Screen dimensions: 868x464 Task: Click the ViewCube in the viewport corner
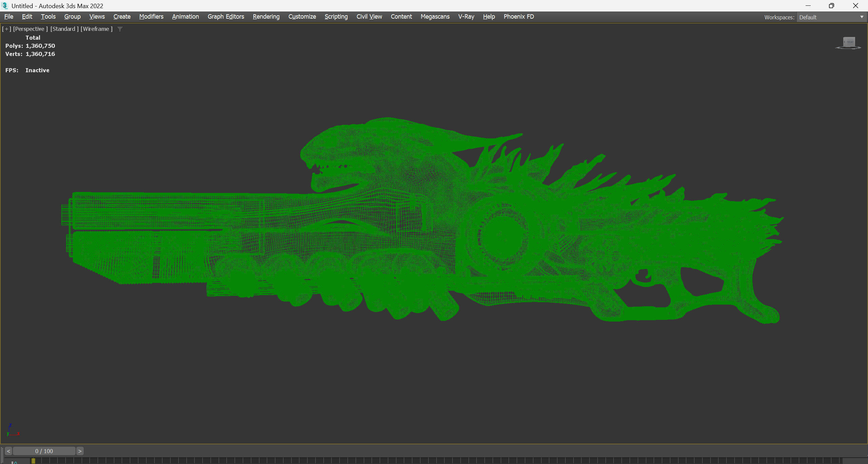[x=849, y=43]
